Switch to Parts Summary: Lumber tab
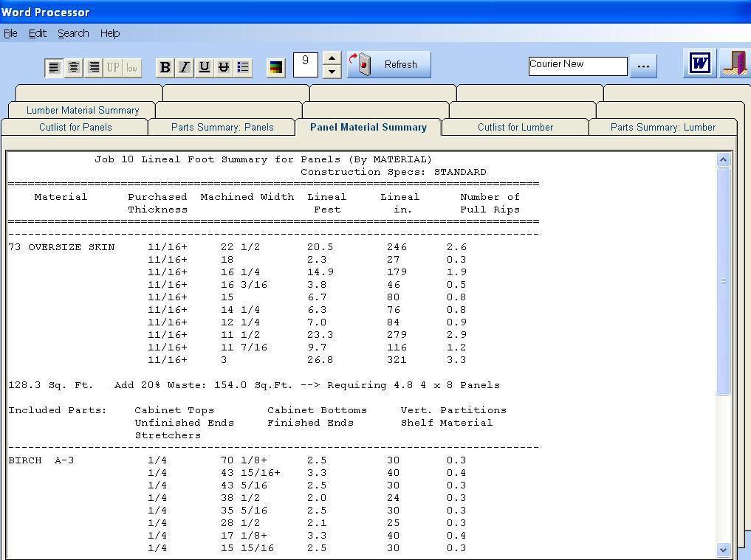This screenshot has height=560, width=751. click(663, 128)
